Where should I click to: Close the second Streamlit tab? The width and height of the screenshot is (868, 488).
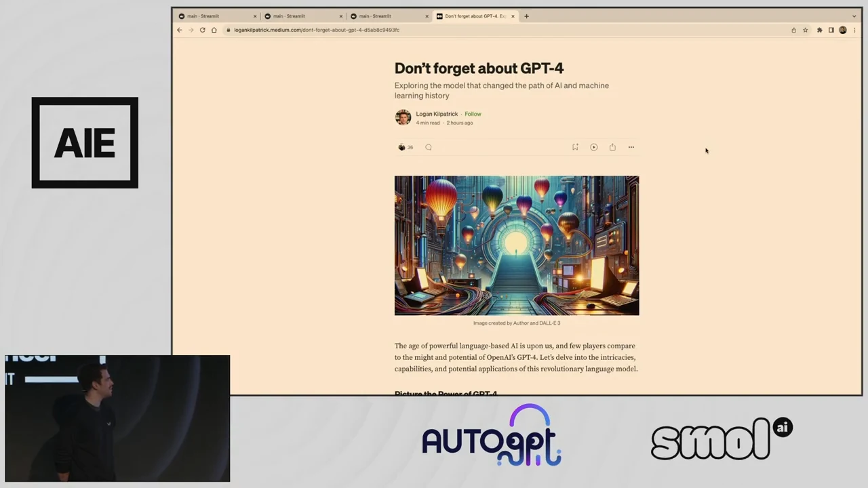pyautogui.click(x=341, y=16)
